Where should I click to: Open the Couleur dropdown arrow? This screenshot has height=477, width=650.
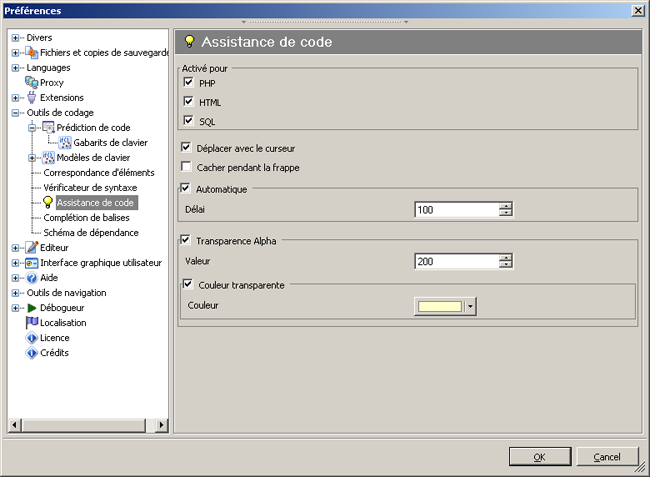coord(470,306)
